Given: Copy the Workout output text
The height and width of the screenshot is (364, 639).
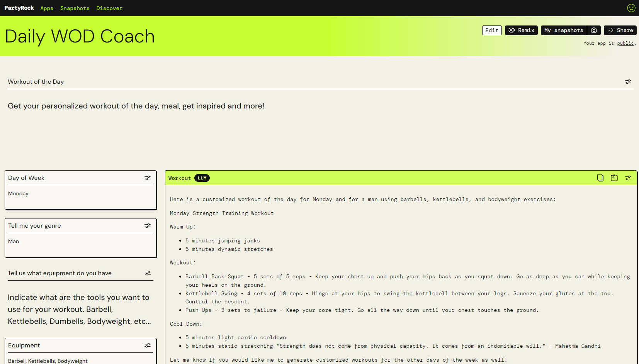Looking at the screenshot, I should [600, 178].
